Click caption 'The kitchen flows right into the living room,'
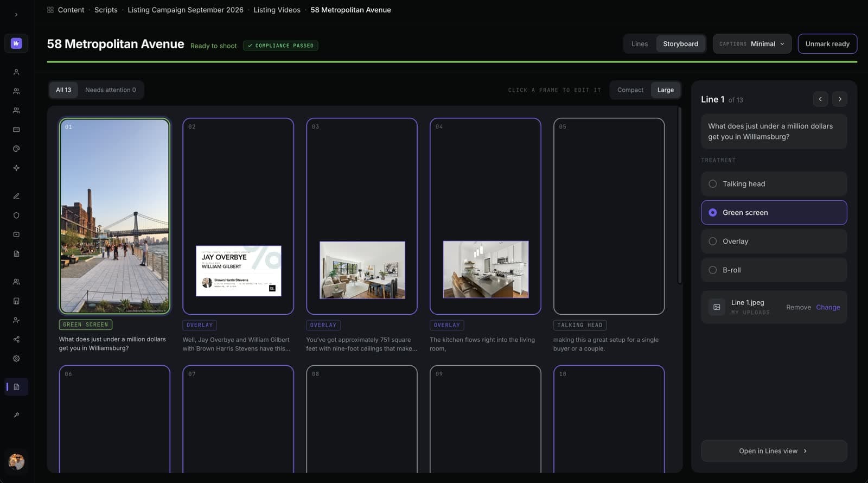 pyautogui.click(x=482, y=344)
